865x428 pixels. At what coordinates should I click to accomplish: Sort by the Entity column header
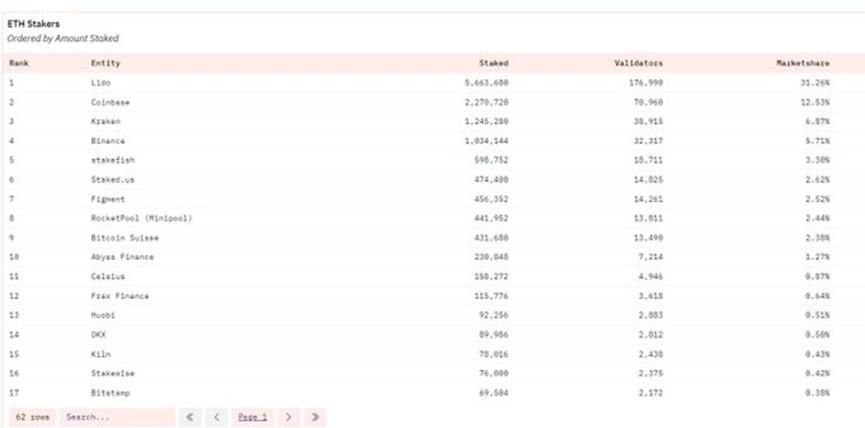105,63
